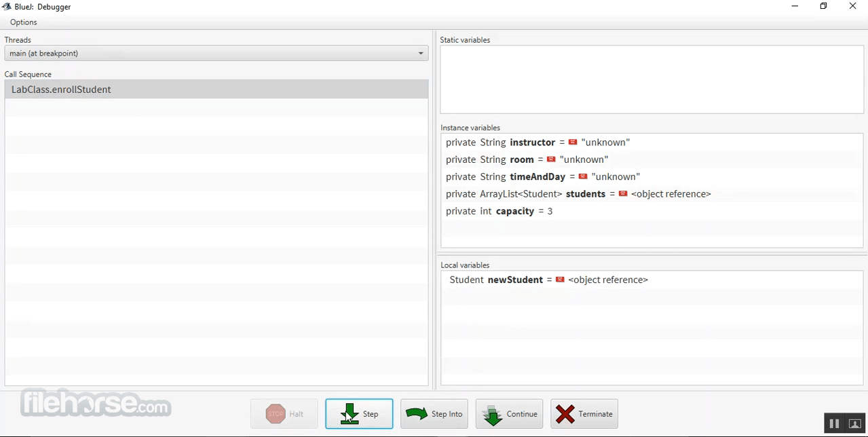The width and height of the screenshot is (868, 437).
Task: Open the Threads dropdown showing main
Action: click(x=216, y=53)
